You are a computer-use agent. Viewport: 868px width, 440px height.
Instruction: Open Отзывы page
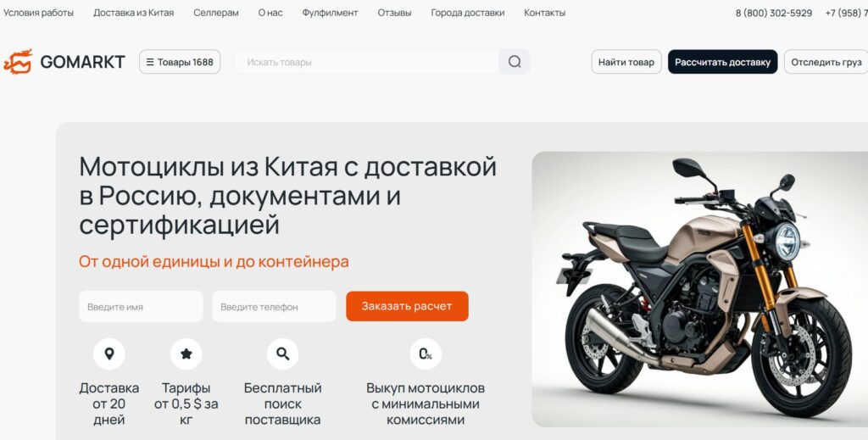394,13
